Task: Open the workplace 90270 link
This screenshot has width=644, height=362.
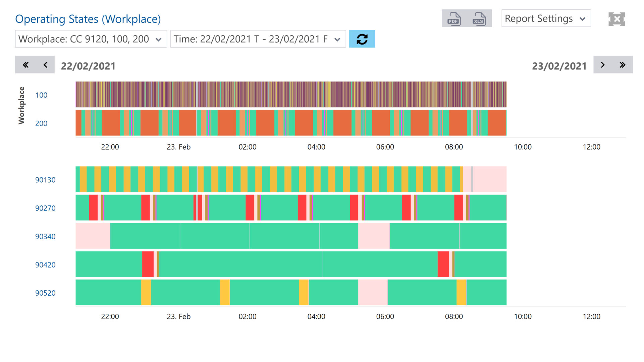Action: tap(45, 208)
